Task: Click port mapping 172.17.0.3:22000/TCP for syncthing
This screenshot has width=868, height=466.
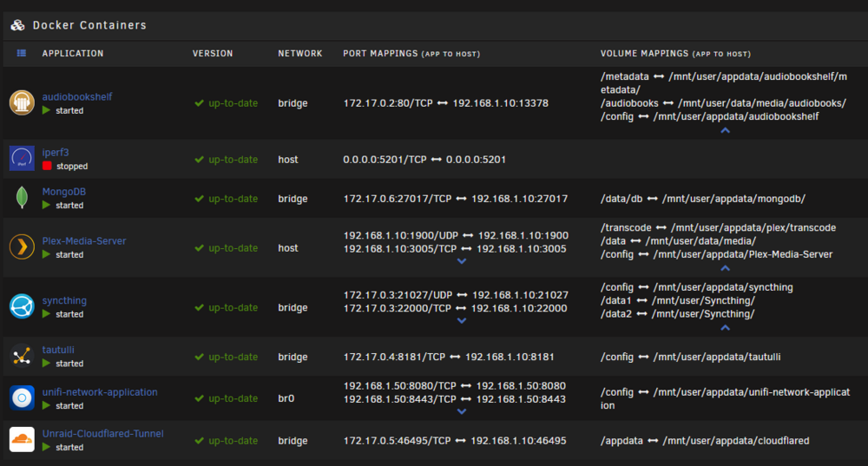Action: click(x=455, y=308)
